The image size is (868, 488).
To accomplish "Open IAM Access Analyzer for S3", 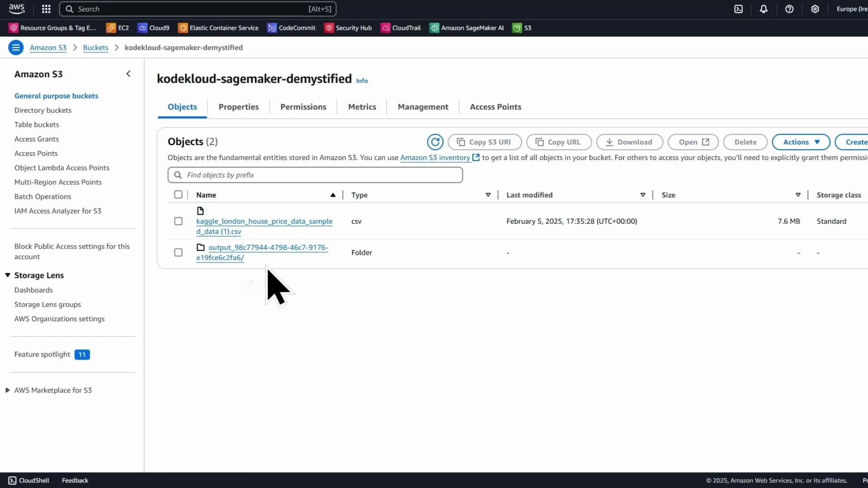I will (x=58, y=211).
